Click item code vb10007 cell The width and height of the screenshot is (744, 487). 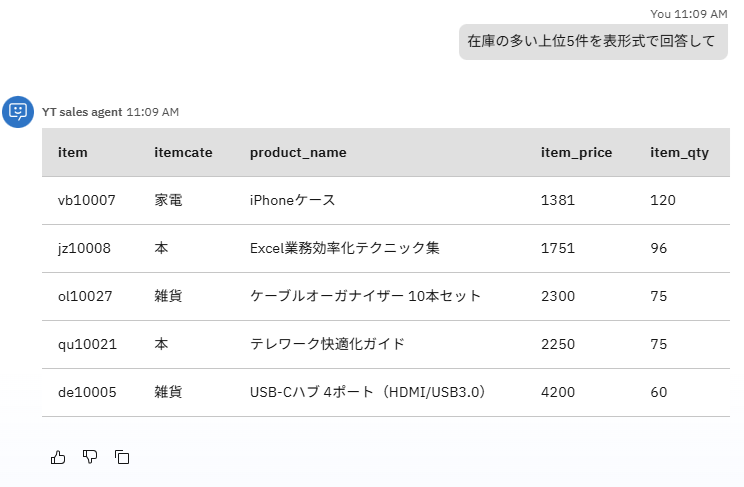(x=87, y=200)
